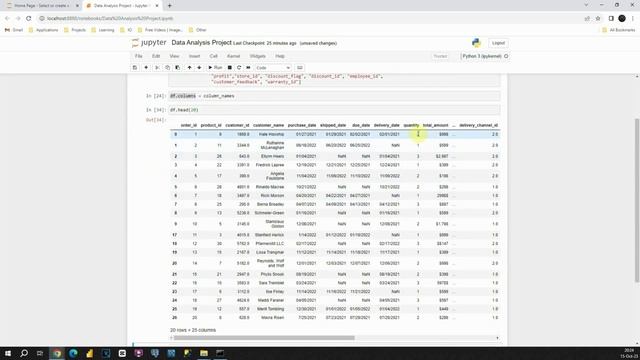Open the Help menu
Viewport: 640px width, 360px height.
coord(280,56)
